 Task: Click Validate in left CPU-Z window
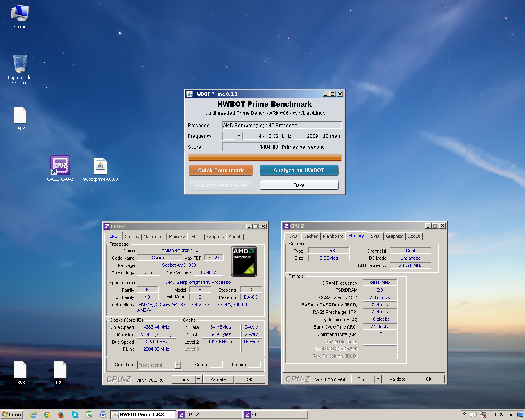218,379
